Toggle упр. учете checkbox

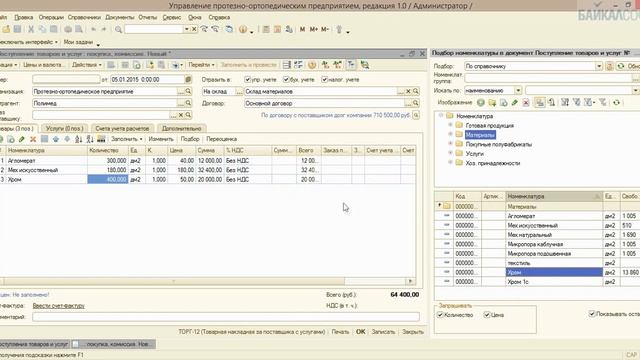[x=247, y=80]
